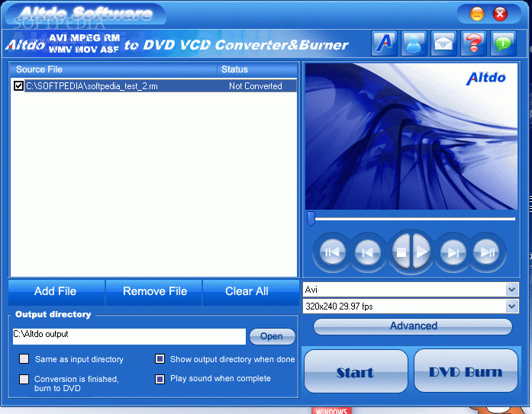Open the Avi output format dropdown
Viewport: 532px width, 414px height.
tap(511, 290)
